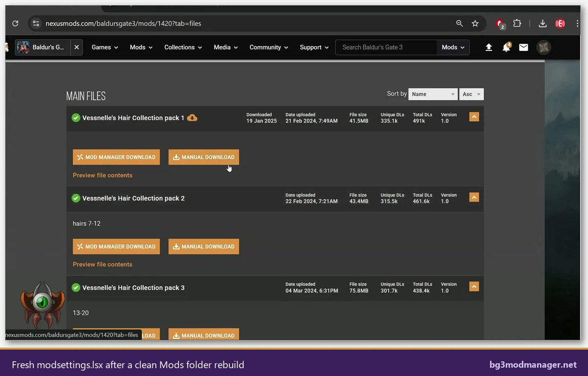
Task: Collapse the Hair Collection pack 1 row
Action: point(474,117)
